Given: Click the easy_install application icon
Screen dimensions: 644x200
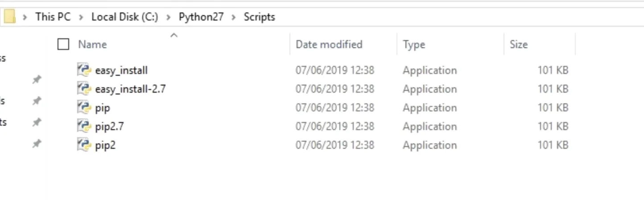Looking at the screenshot, I should point(84,70).
